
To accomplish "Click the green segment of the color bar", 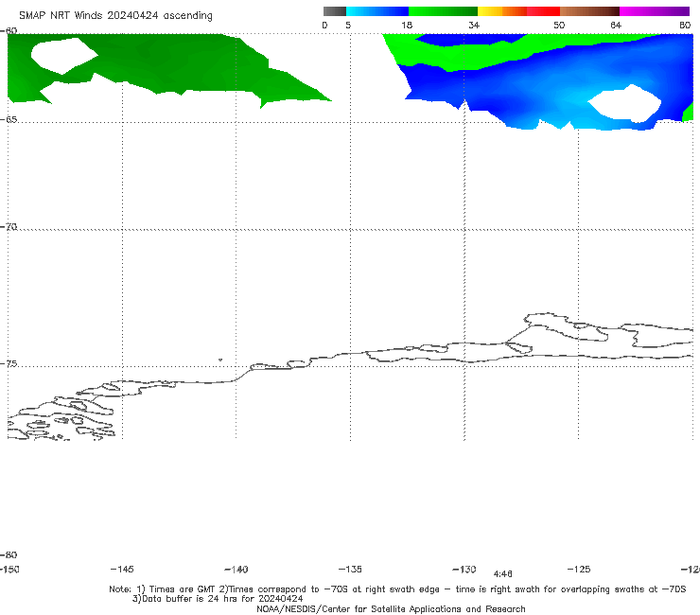I will [443, 11].
